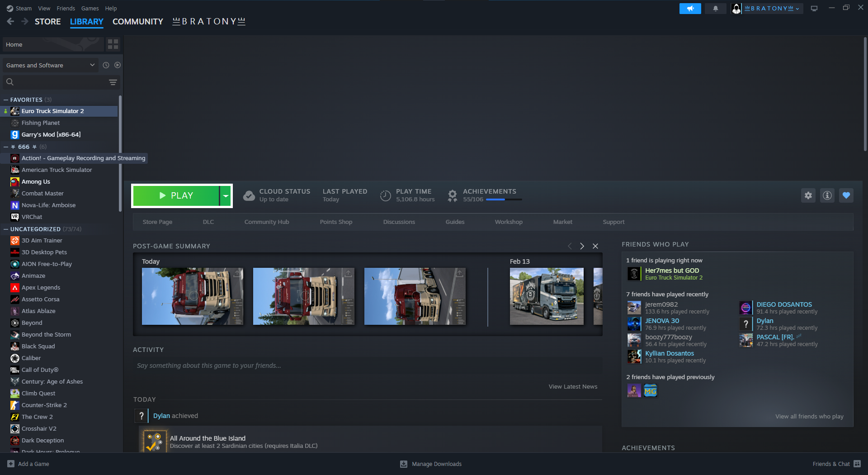Open Kyllian Dosantos friend avatar
The width and height of the screenshot is (868, 475).
click(x=634, y=356)
